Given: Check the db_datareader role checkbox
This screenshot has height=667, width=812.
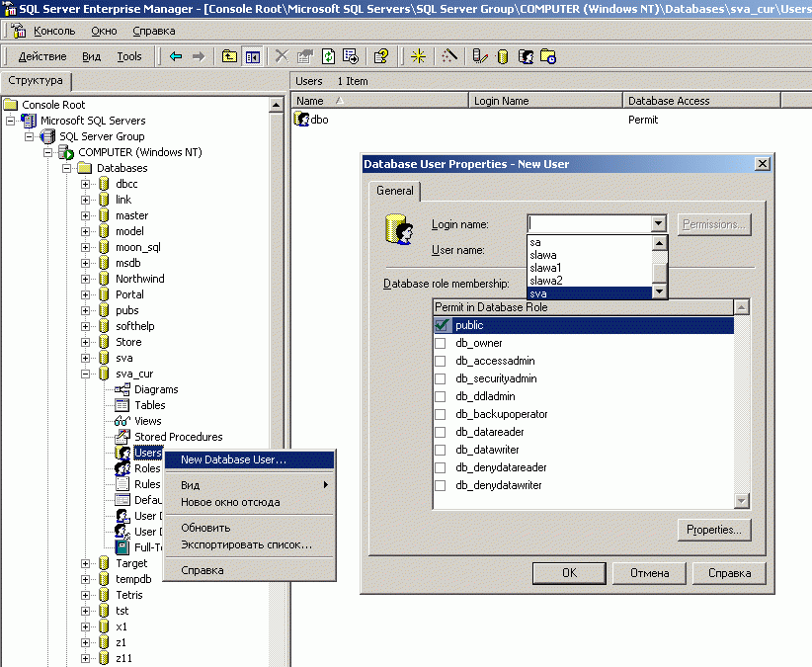Looking at the screenshot, I should [441, 432].
